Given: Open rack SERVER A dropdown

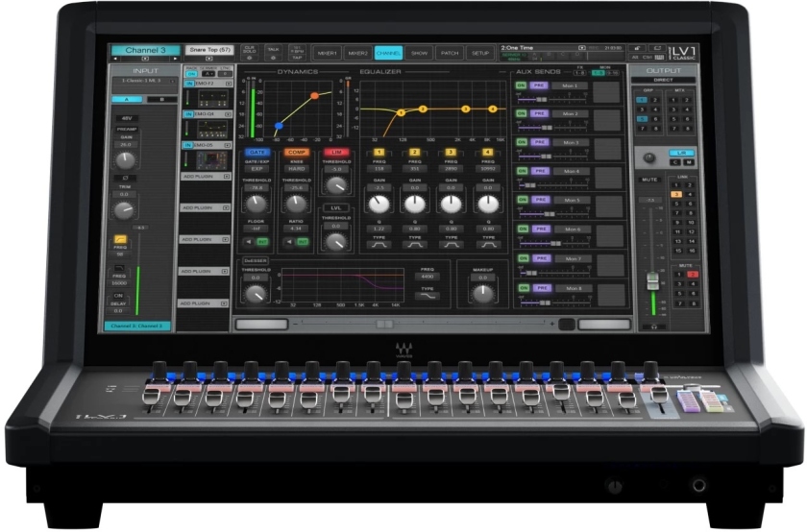Looking at the screenshot, I should pyautogui.click(x=208, y=74).
